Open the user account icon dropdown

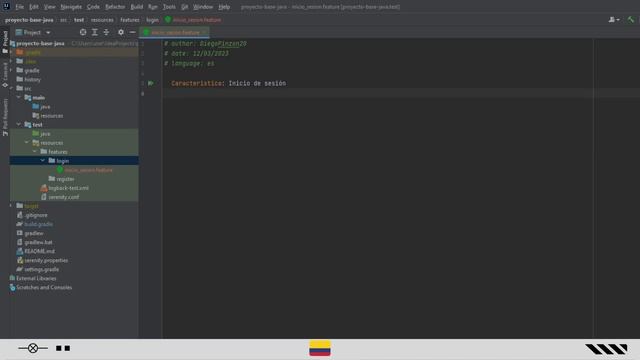[x=614, y=20]
